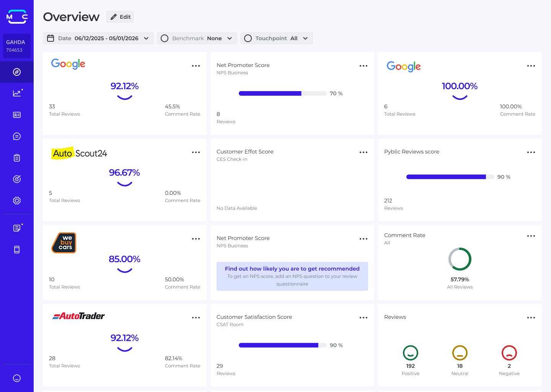Screen dimensions: 551x392
Task: Open the contact card icon in sidebar
Action: pyautogui.click(x=17, y=115)
